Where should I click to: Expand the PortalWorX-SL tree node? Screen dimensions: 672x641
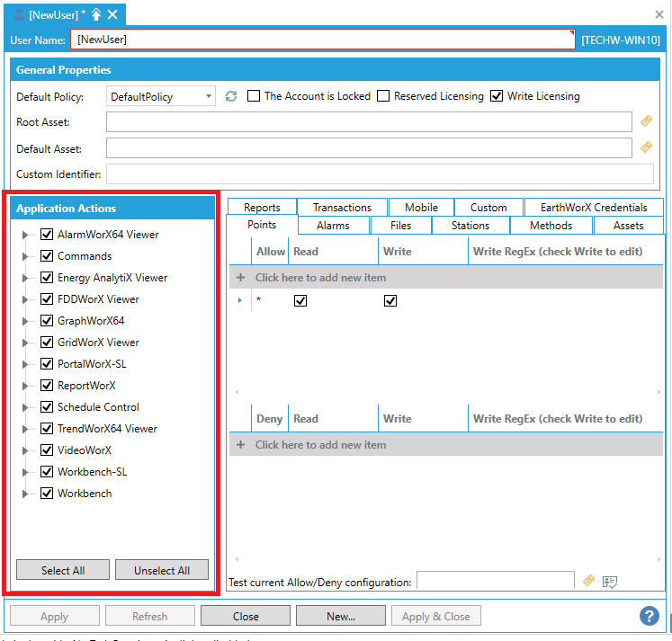coord(25,364)
